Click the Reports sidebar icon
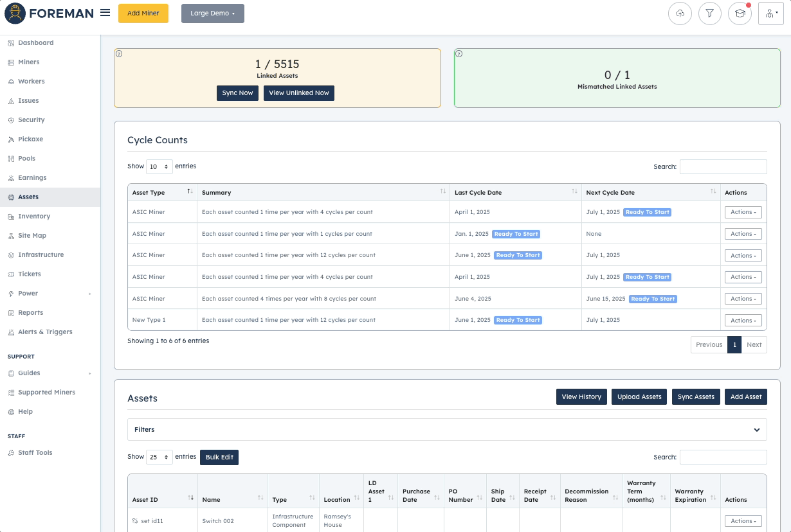Image resolution: width=791 pixels, height=532 pixels. click(11, 313)
